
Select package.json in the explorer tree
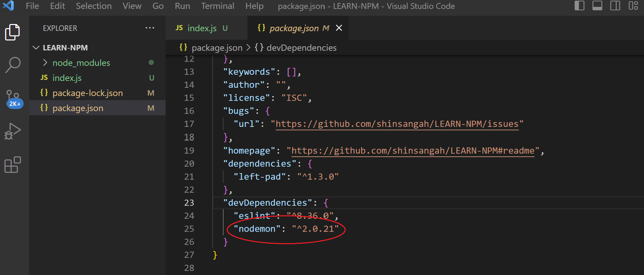(x=97, y=108)
